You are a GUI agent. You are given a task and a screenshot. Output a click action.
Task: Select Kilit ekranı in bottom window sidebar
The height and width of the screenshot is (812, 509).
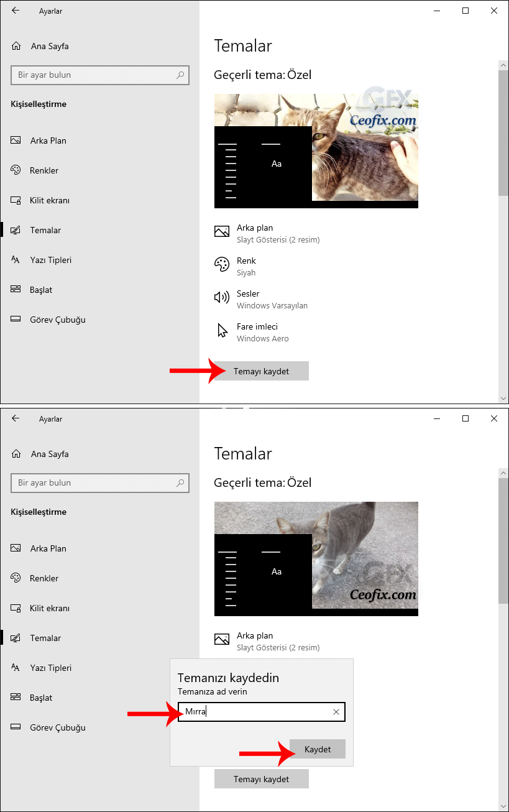(40, 608)
